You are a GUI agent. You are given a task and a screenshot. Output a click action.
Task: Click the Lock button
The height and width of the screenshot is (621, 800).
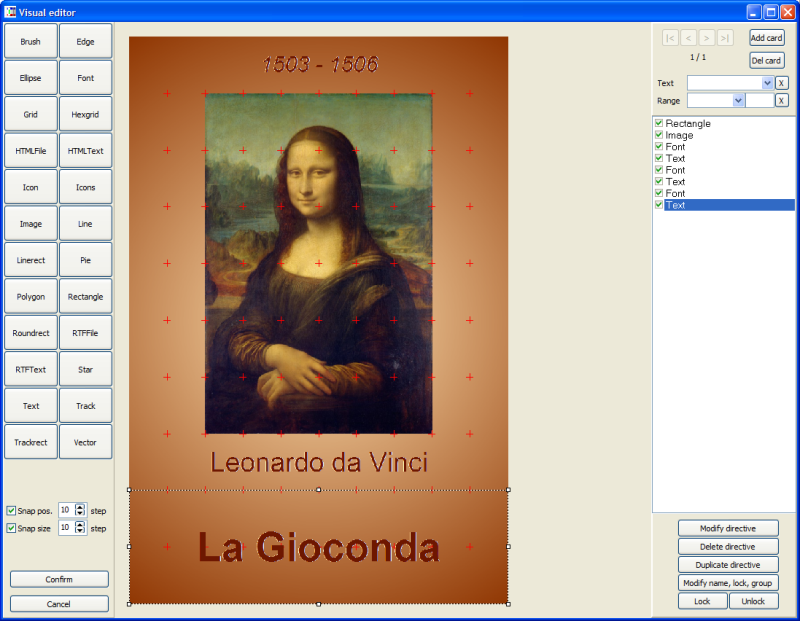pos(703,601)
